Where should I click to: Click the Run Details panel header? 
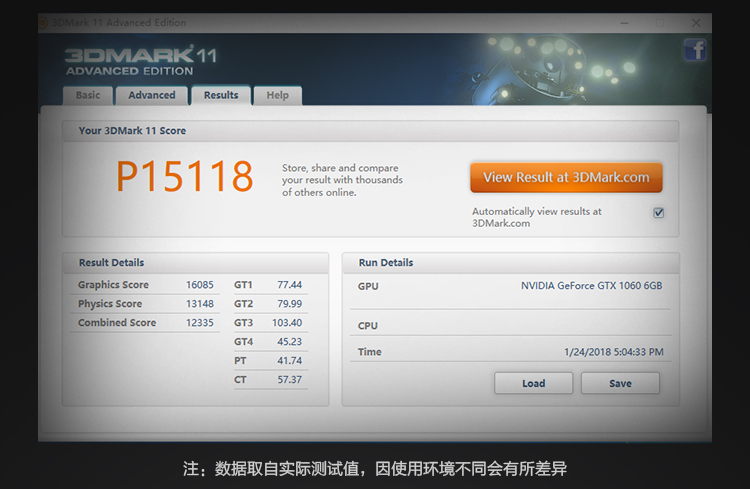click(x=510, y=263)
